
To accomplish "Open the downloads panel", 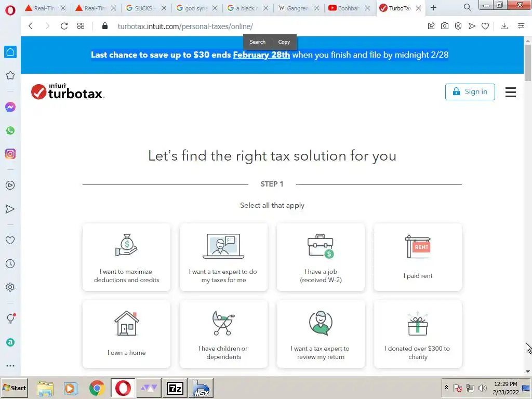I will (x=504, y=26).
